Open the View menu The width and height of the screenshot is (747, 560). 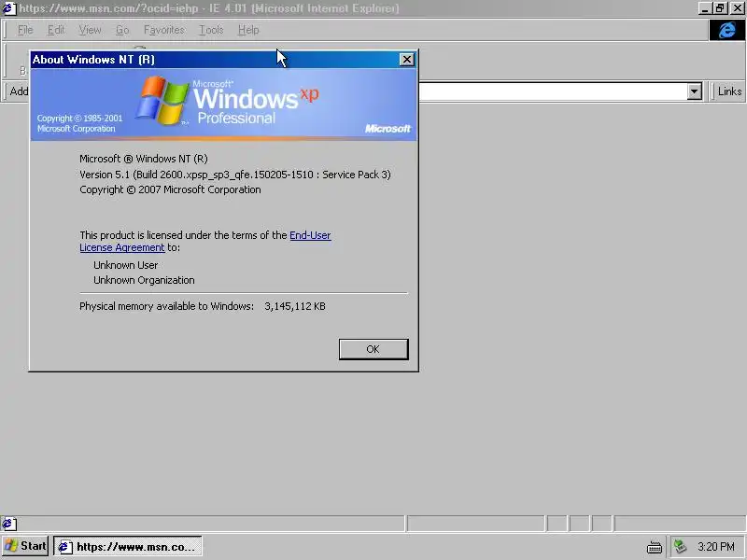tap(90, 30)
